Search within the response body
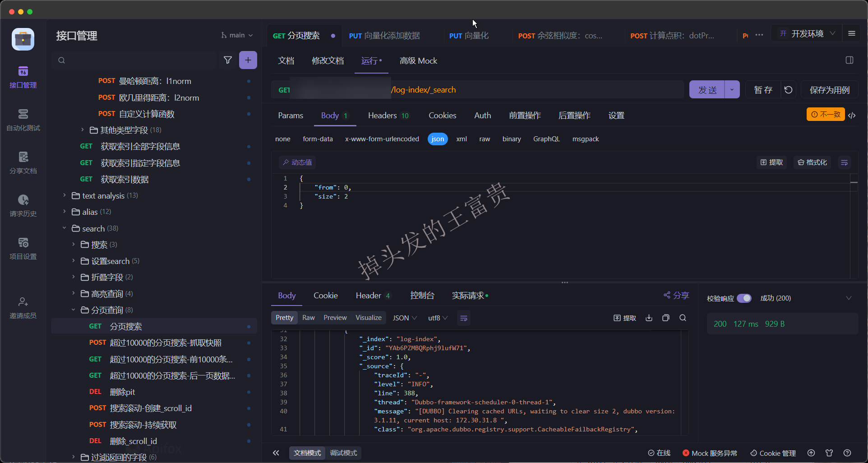Viewport: 868px width, 463px height. pyautogui.click(x=683, y=318)
